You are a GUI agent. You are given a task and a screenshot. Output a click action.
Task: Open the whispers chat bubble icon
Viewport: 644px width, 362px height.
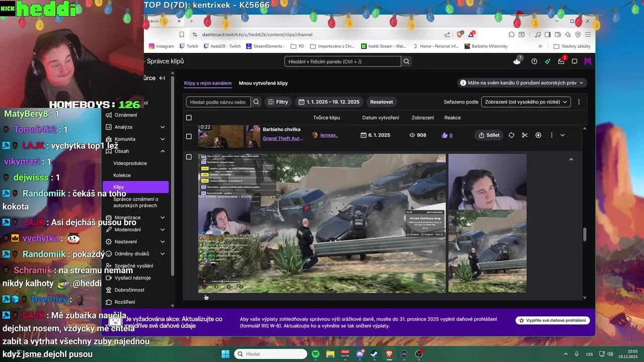[575, 61]
